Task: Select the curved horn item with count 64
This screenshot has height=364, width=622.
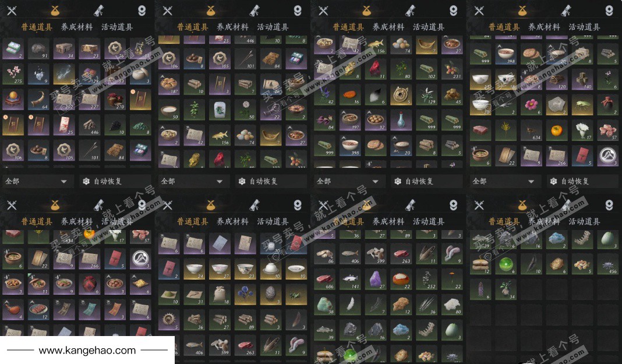Action: (38, 100)
